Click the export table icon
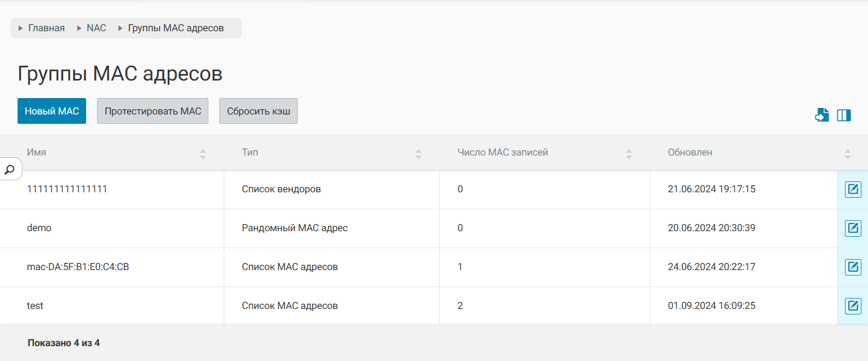Screen dimensions: 868x361 [822, 115]
